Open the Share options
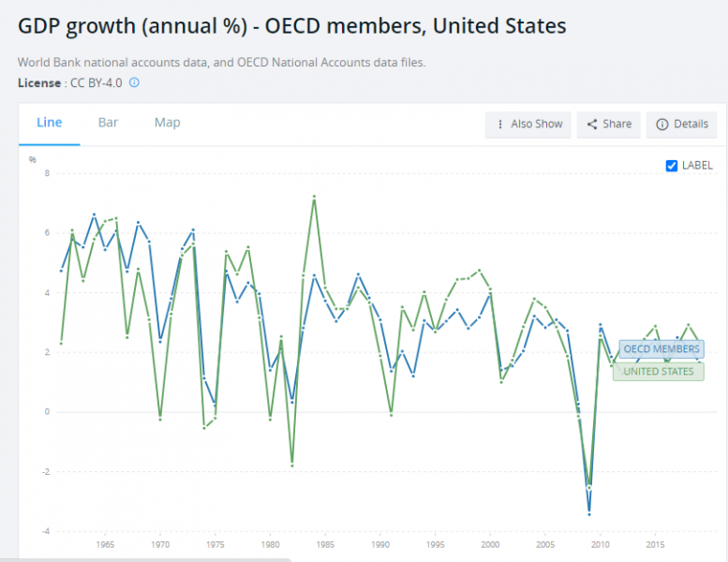 click(x=608, y=124)
